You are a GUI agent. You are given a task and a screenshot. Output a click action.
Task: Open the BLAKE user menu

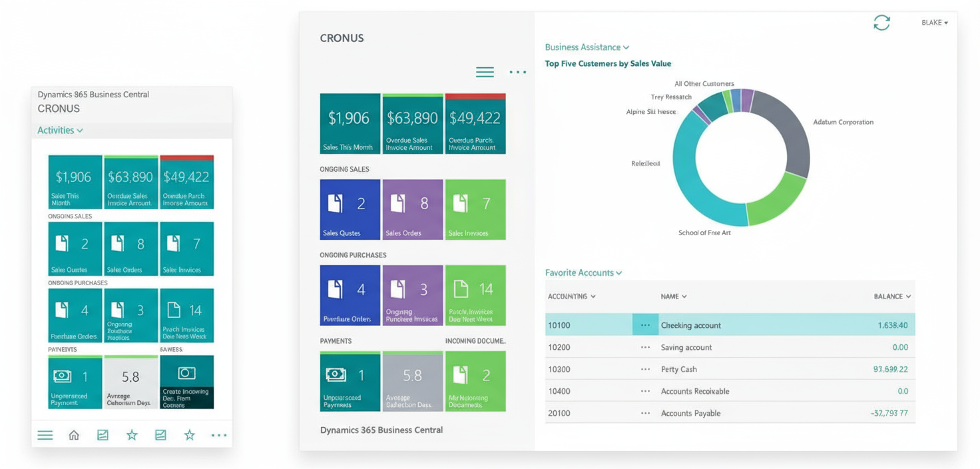934,23
